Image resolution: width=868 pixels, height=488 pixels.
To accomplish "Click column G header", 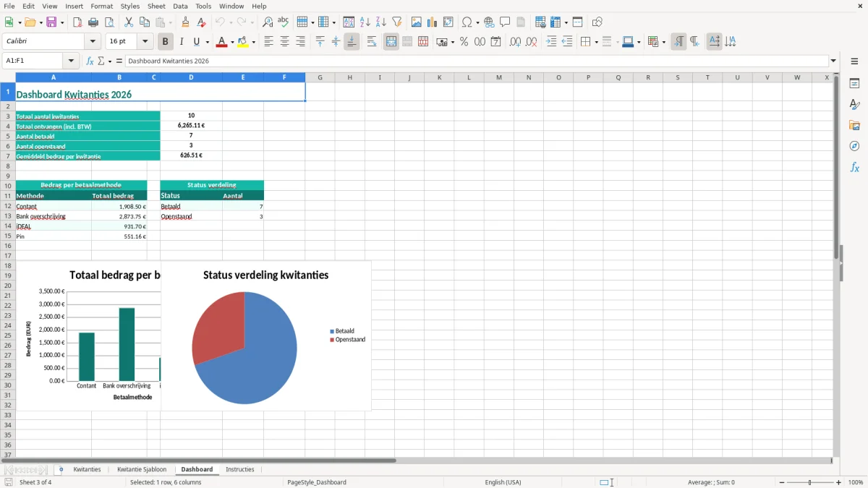I will [320, 77].
